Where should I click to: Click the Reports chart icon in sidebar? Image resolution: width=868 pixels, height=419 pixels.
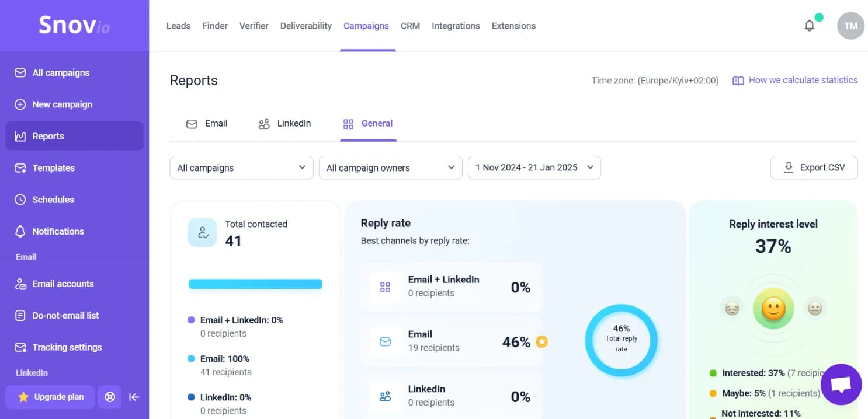point(20,136)
